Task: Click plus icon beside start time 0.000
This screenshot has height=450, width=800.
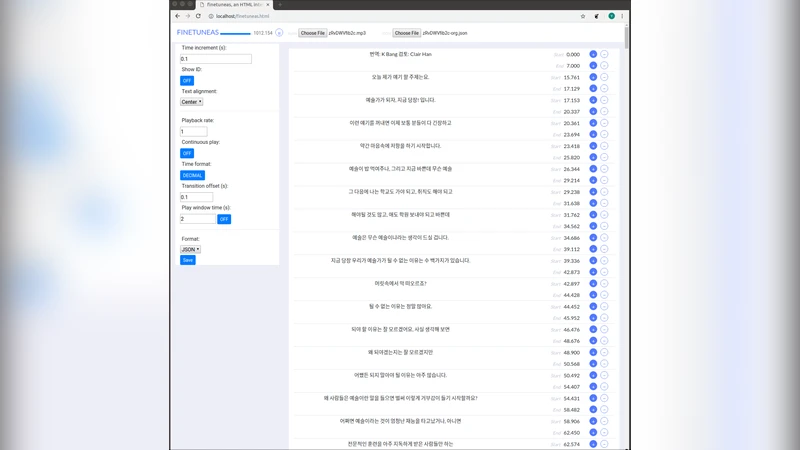Action: click(x=593, y=54)
